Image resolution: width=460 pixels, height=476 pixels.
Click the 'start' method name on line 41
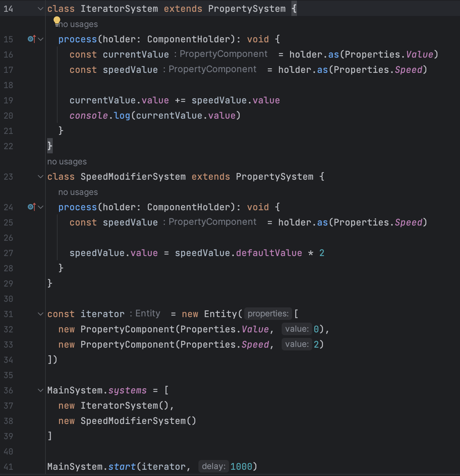pyautogui.click(x=122, y=467)
